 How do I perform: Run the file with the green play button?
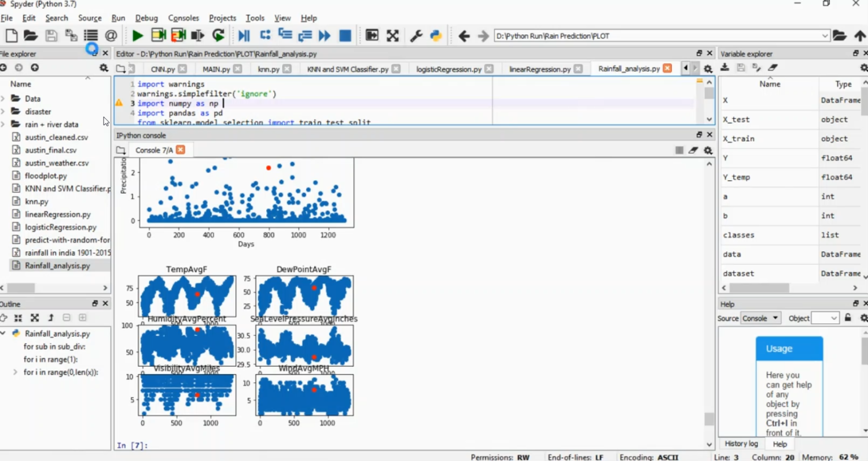point(137,36)
